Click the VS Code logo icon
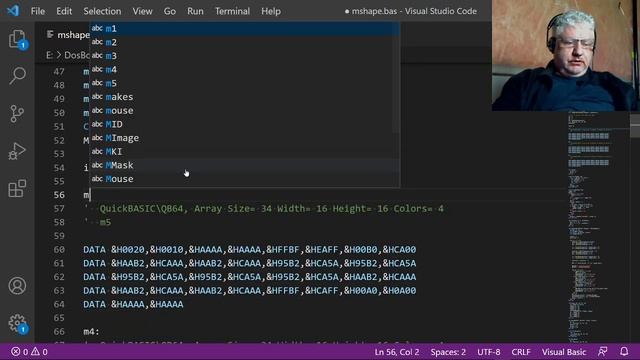The width and height of the screenshot is (640, 360). pos(13,11)
